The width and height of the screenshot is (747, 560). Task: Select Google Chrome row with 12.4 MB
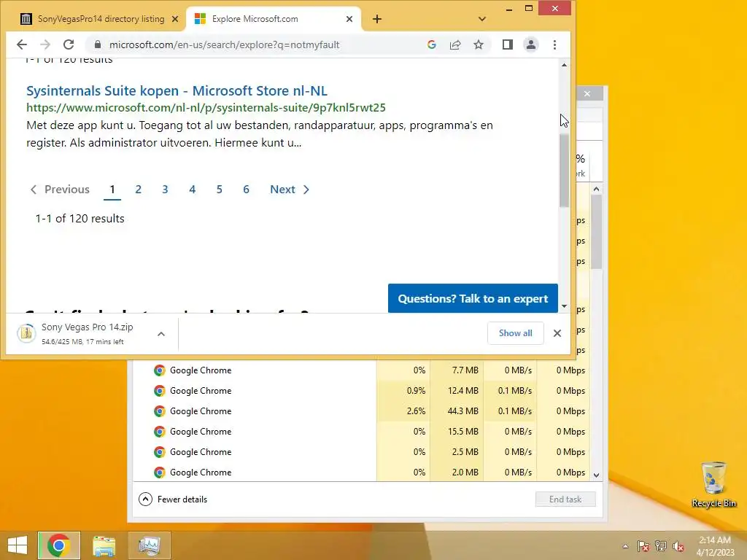point(361,391)
